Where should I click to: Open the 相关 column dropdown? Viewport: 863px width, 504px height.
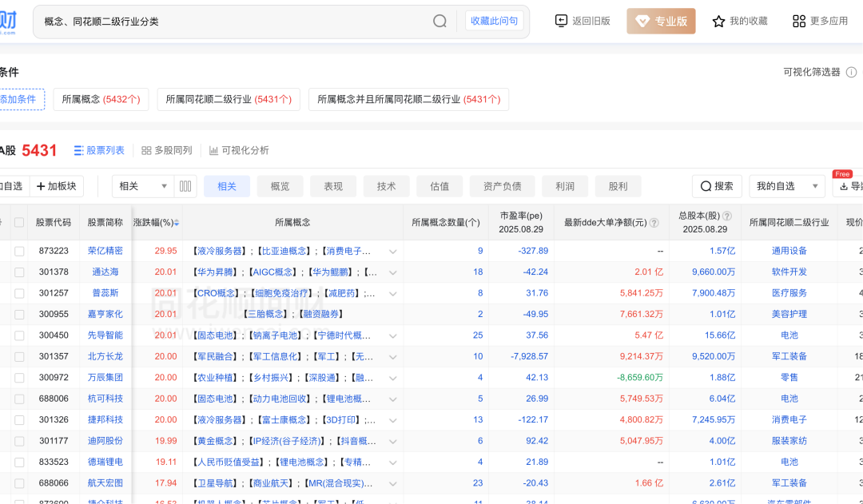click(143, 186)
